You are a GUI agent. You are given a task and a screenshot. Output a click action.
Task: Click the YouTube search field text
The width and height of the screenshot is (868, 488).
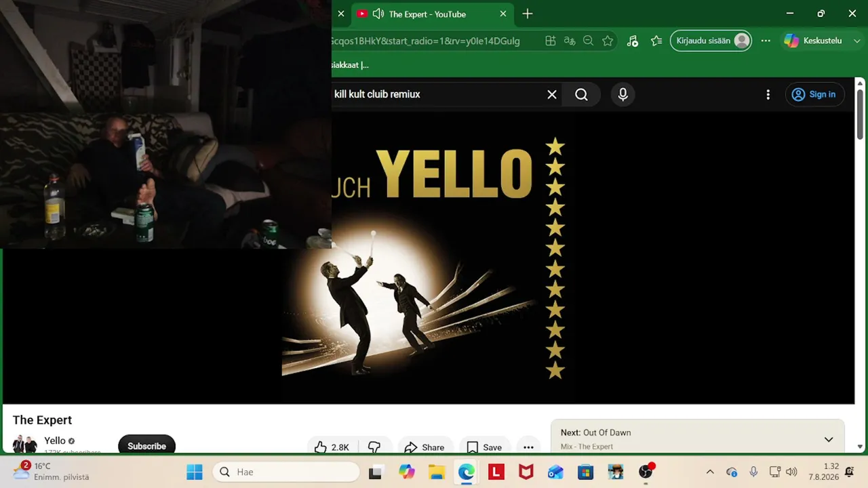pos(377,94)
